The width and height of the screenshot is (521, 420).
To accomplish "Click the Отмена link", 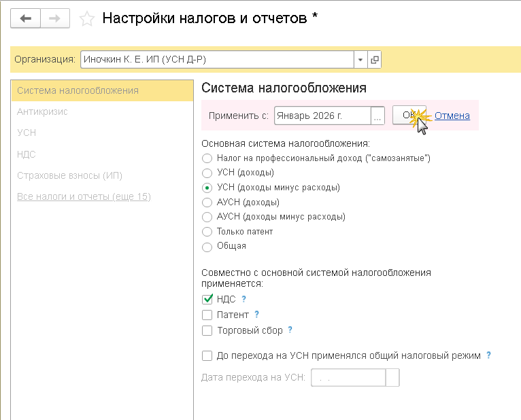I will tap(452, 116).
